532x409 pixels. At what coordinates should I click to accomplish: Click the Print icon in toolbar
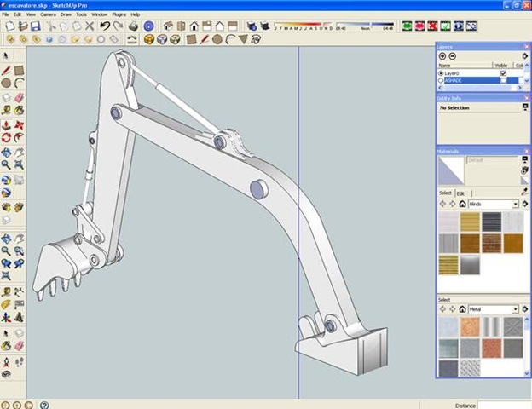coord(132,26)
